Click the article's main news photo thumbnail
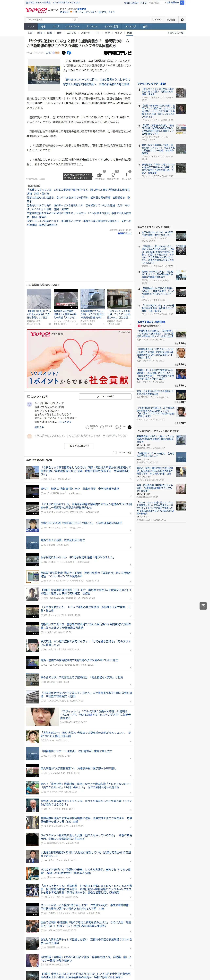This screenshot has height=980, width=210. pos(44,75)
